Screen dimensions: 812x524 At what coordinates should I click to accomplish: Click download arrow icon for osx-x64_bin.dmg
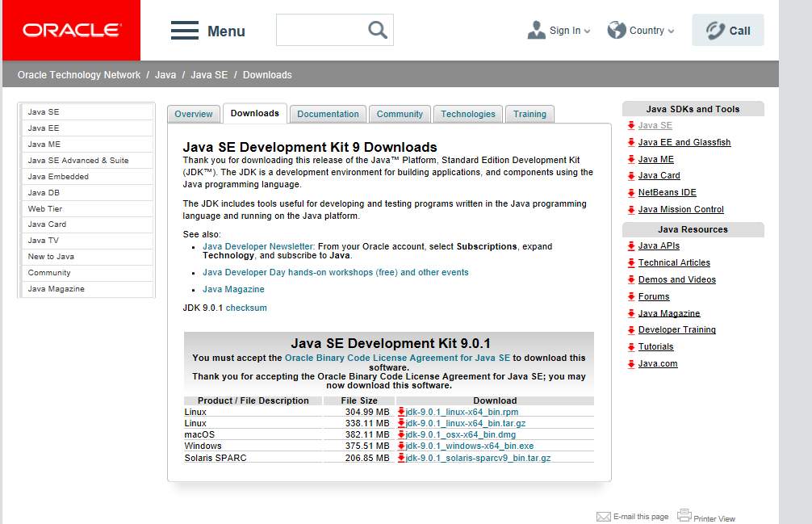tap(401, 434)
